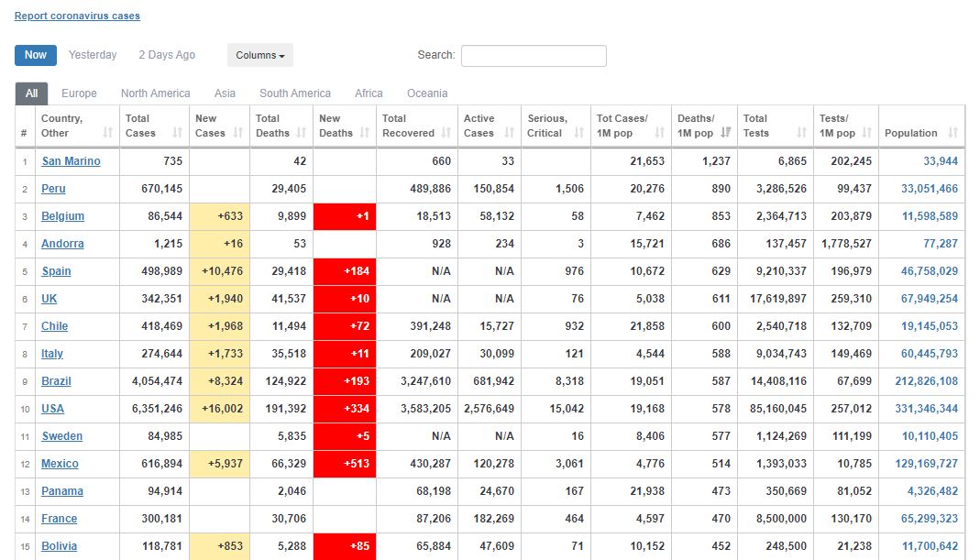Sort by New Cases column arrows

238,133
